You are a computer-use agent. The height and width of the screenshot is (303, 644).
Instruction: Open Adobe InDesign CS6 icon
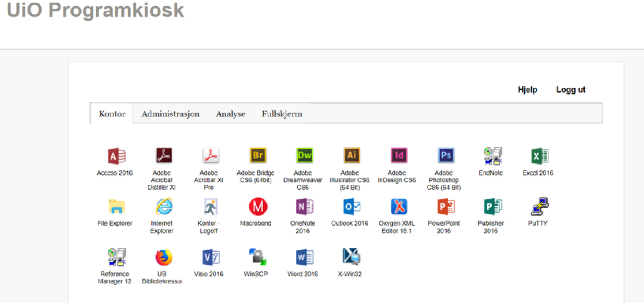[x=399, y=155]
